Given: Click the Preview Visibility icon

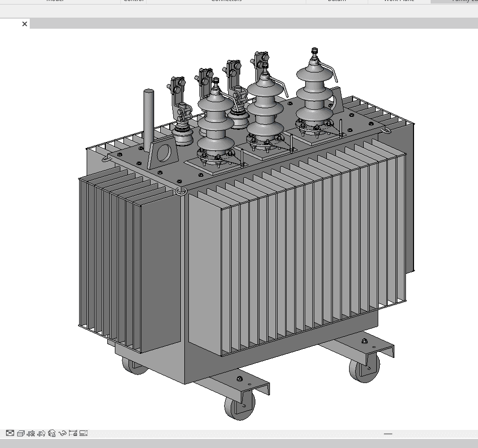Looking at the screenshot, I should click(x=84, y=433).
